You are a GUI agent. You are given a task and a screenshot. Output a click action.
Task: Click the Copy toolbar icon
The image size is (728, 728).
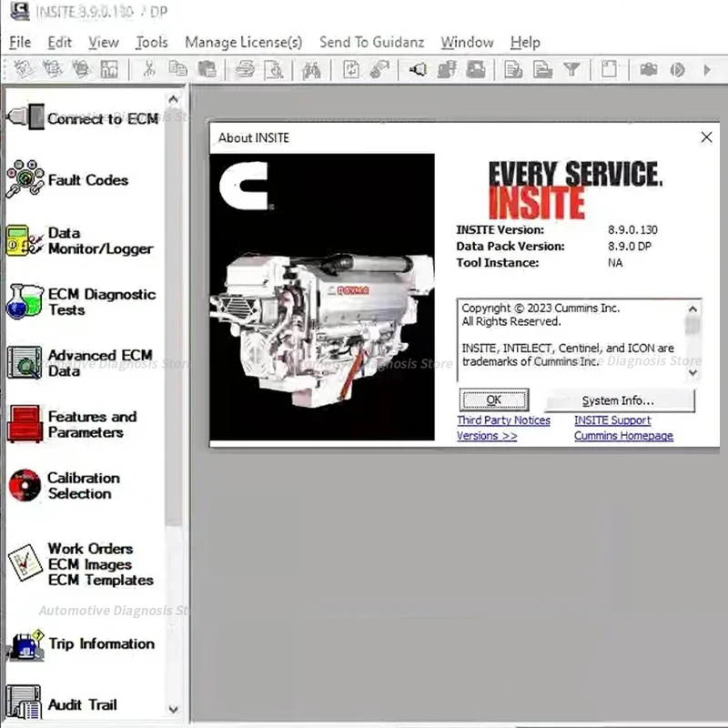coord(177,70)
